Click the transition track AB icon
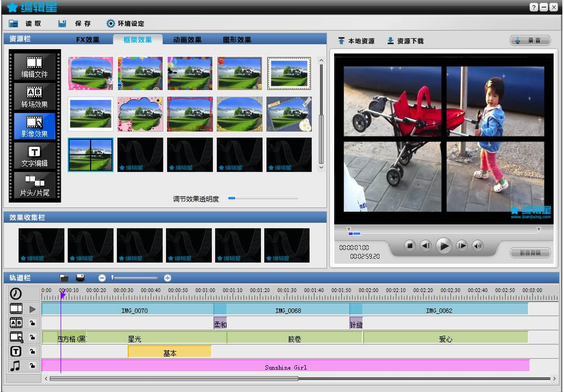 (16, 323)
